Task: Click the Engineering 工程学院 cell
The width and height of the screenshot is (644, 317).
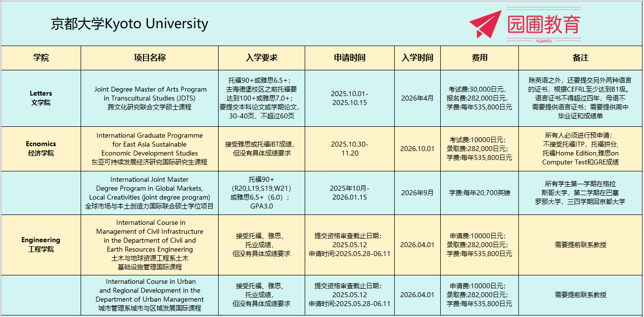Action: pos(41,245)
